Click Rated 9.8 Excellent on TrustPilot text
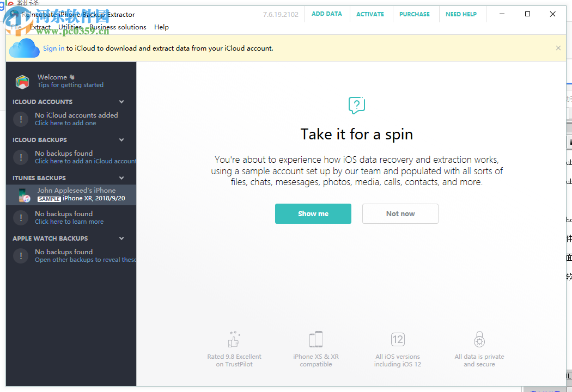 tap(234, 360)
